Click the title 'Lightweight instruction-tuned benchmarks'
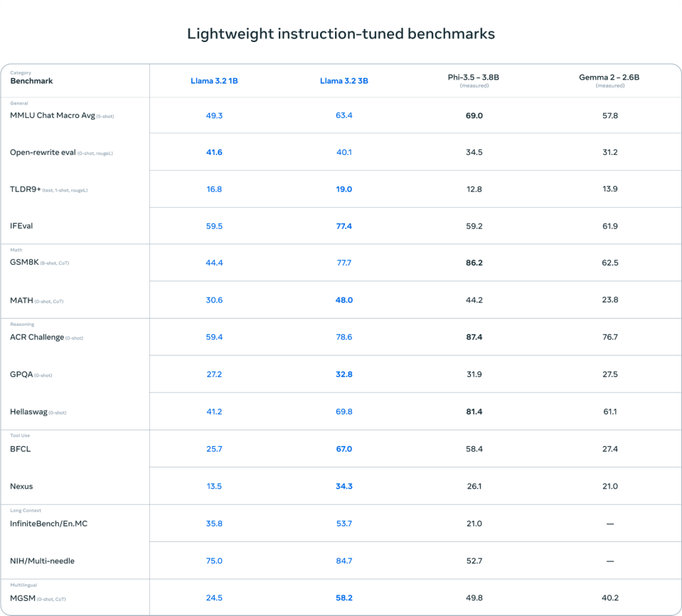Screen dimensions: 682x616 [341, 33]
